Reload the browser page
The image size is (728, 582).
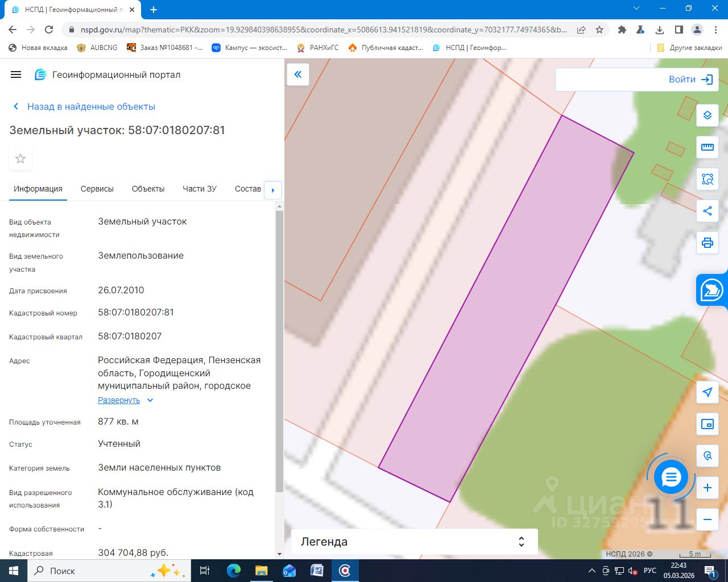click(x=49, y=30)
